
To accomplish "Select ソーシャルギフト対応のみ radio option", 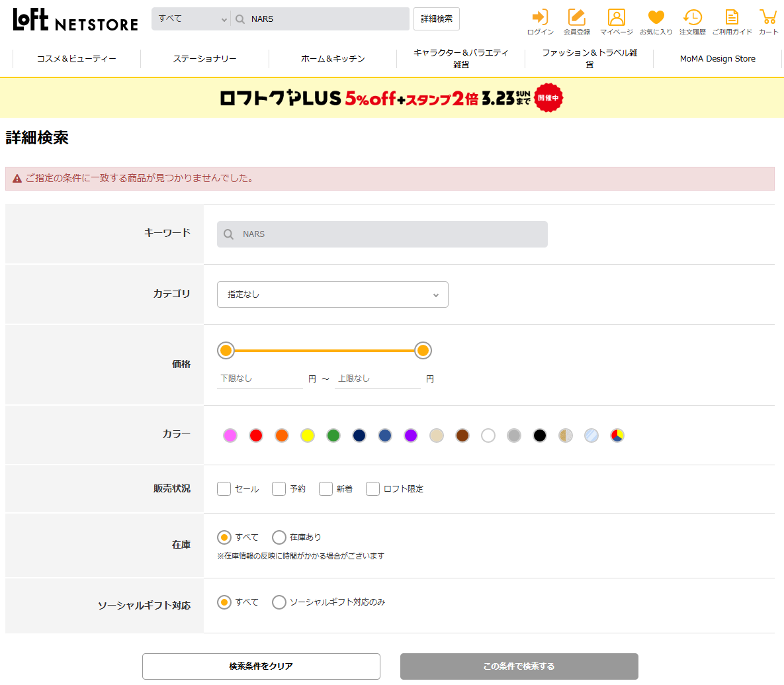I will (279, 602).
